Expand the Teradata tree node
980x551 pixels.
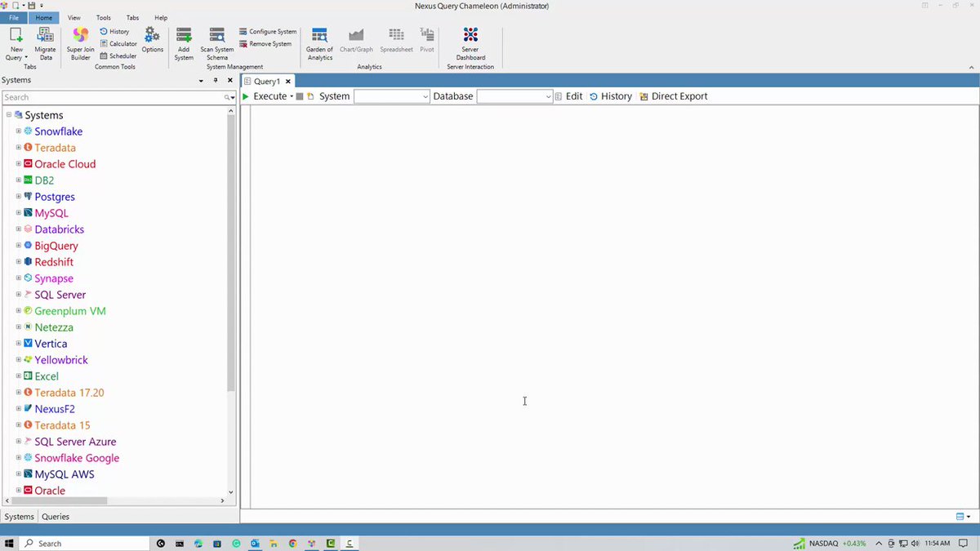pyautogui.click(x=19, y=148)
